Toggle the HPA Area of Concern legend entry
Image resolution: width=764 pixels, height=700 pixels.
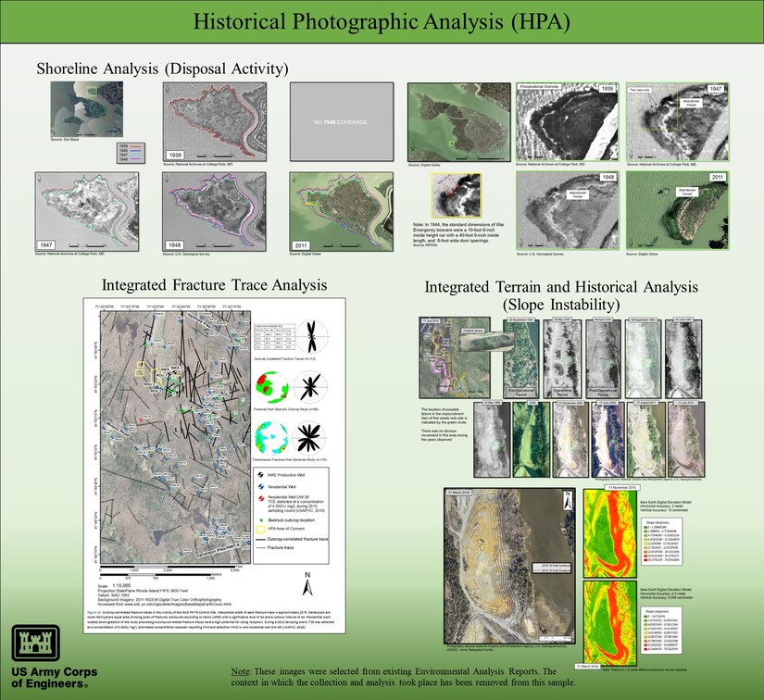260,529
